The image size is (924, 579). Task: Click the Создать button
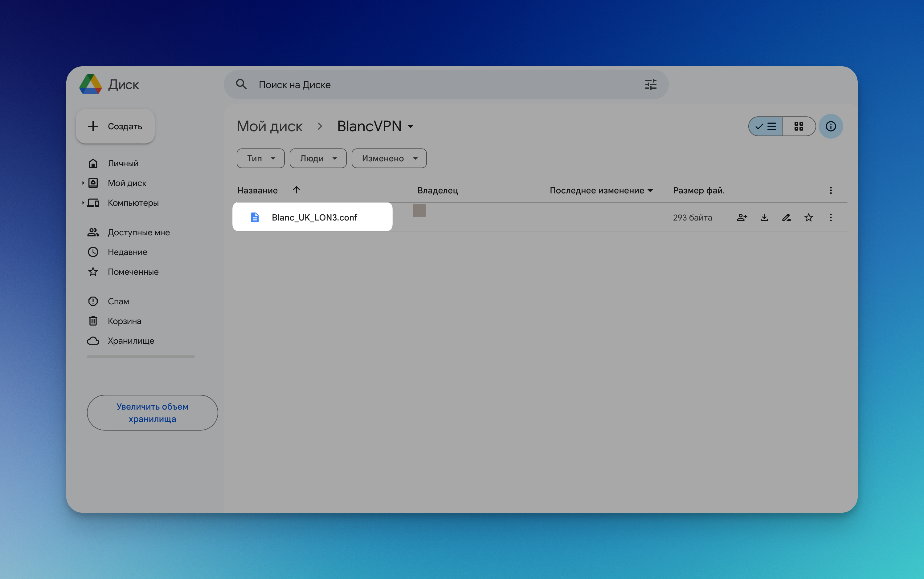click(x=115, y=126)
